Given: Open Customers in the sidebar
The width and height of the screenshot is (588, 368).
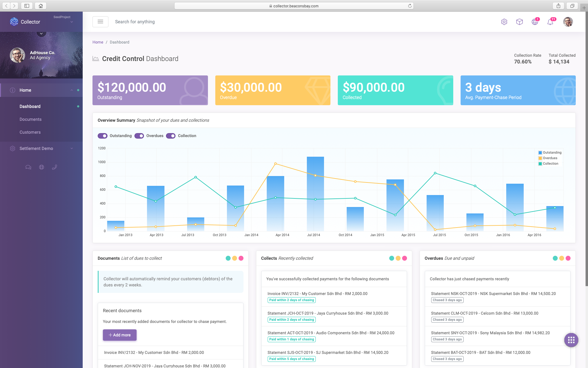Looking at the screenshot, I should (x=30, y=132).
